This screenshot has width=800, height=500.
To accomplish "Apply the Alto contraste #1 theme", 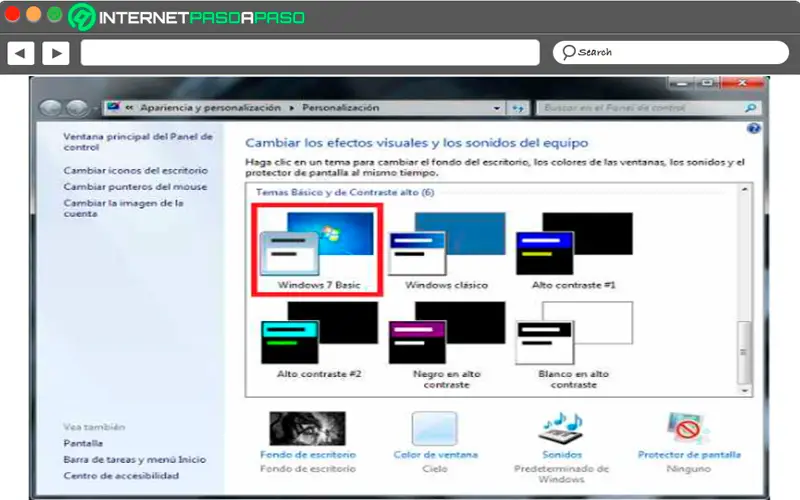I will (574, 250).
